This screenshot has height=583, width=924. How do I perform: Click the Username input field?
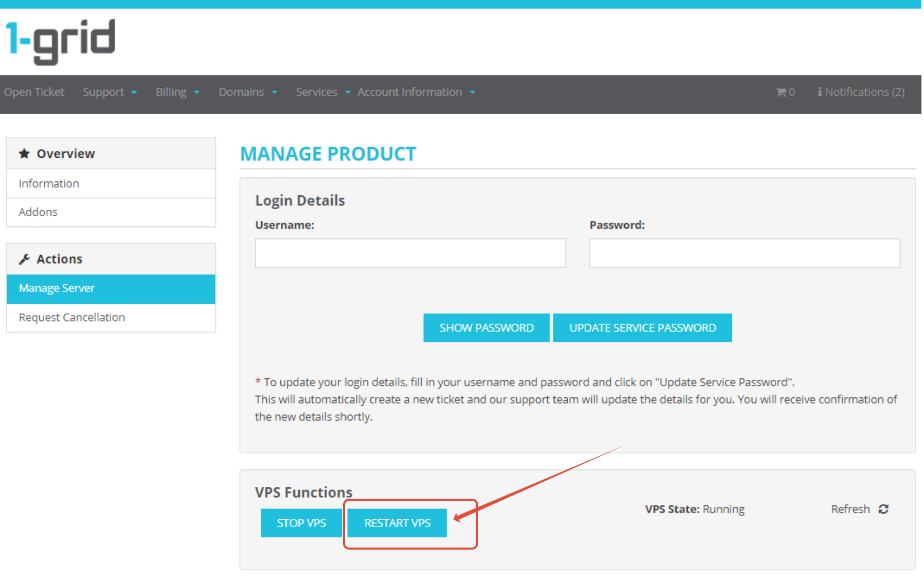[x=410, y=253]
